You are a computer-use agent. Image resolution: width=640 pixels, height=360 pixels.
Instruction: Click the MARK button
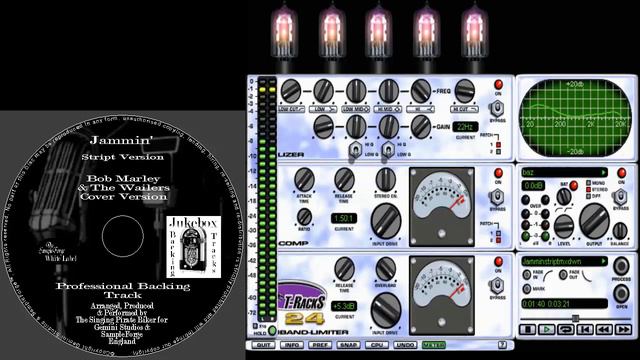tap(527, 289)
